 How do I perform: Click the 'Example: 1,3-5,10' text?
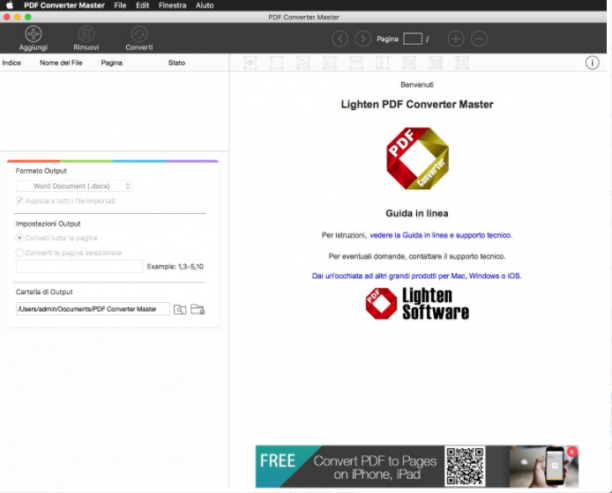pos(175,267)
